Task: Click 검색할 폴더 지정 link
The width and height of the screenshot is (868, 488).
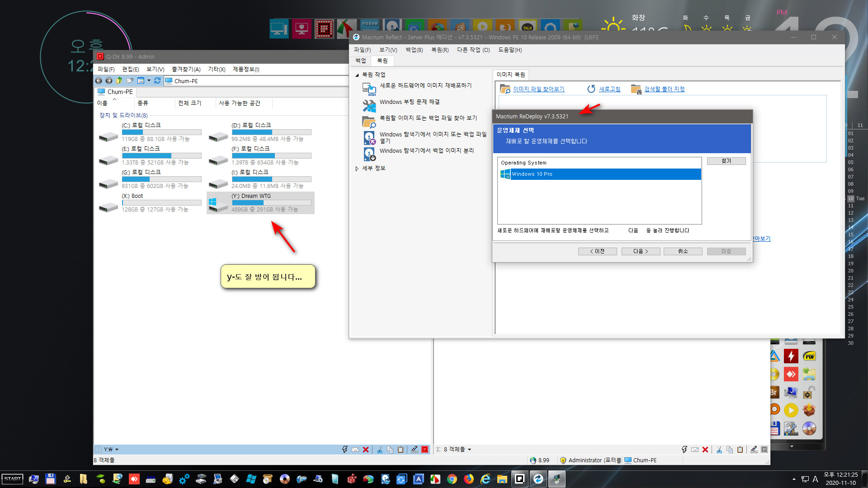Action: coord(664,89)
